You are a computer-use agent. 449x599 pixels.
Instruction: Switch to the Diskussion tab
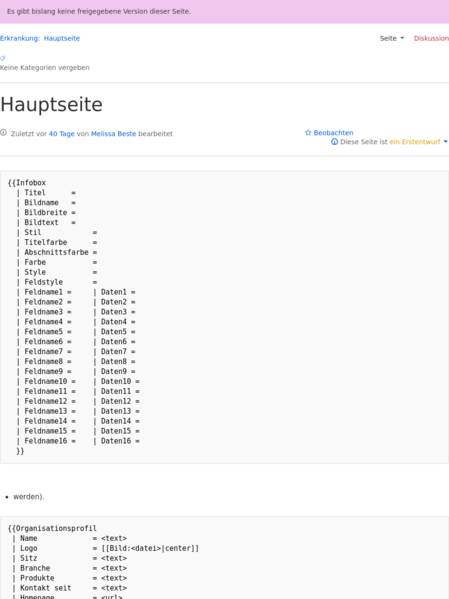pos(431,38)
